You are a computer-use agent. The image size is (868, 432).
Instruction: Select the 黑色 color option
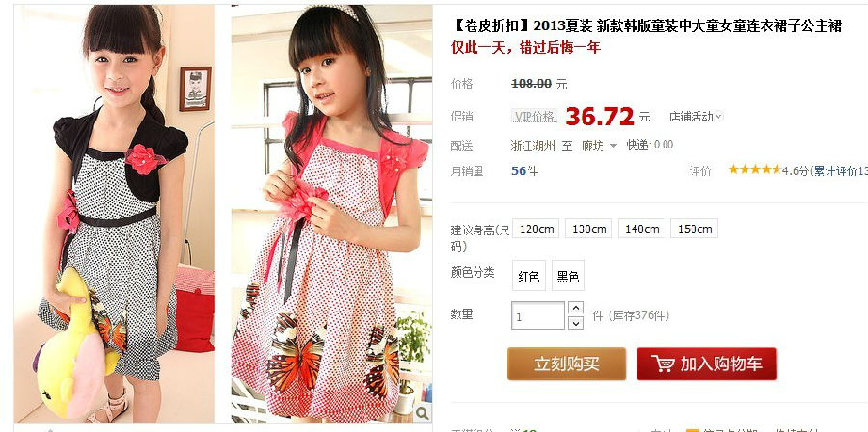(x=568, y=276)
